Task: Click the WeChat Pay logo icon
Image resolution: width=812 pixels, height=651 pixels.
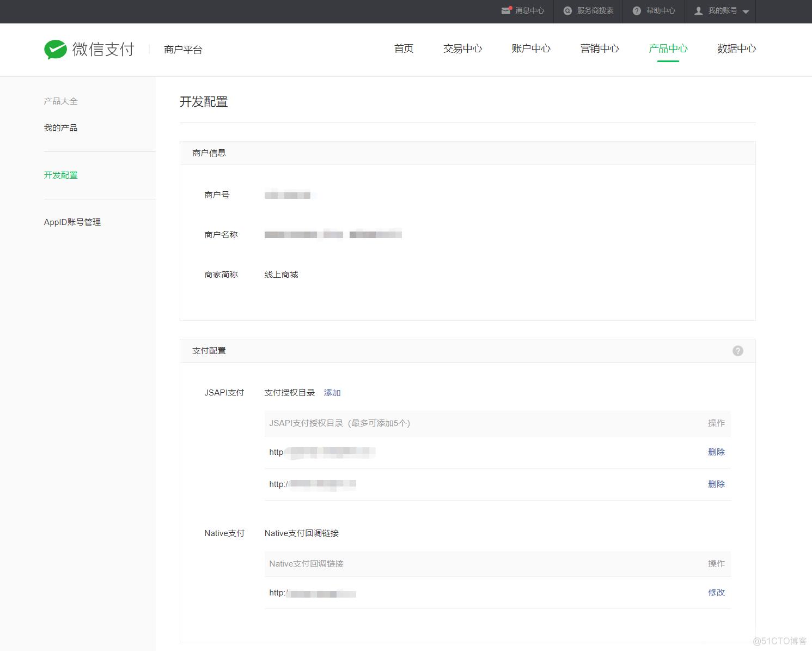Action: tap(56, 50)
